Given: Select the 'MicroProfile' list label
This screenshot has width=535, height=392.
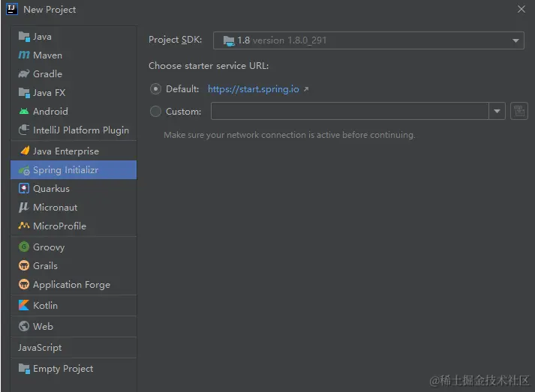Looking at the screenshot, I should [x=60, y=226].
